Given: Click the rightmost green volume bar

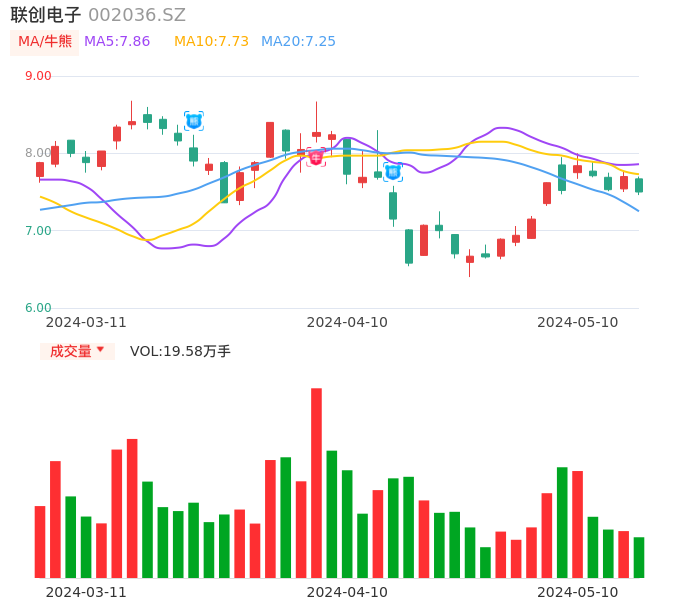Looking at the screenshot, I should [639, 557].
